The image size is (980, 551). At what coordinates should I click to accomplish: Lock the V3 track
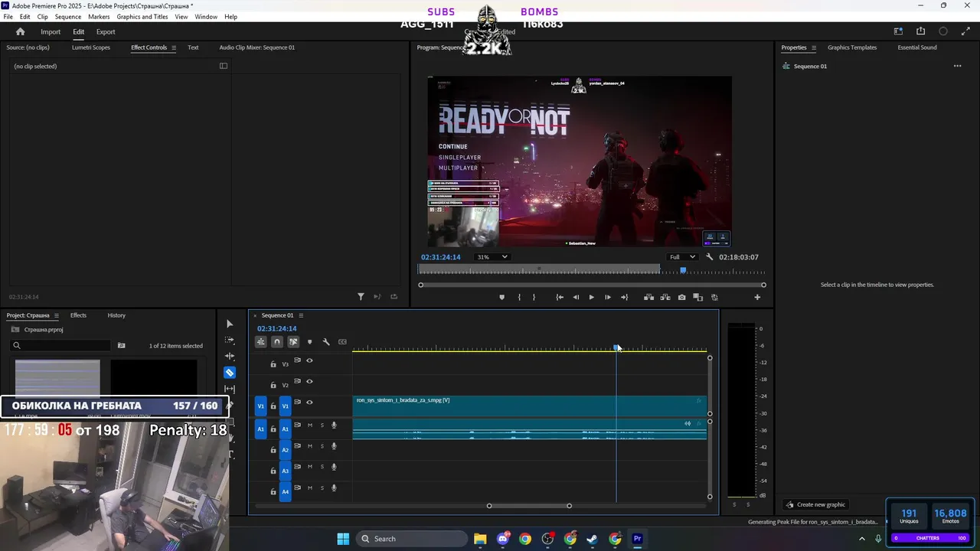coord(273,364)
